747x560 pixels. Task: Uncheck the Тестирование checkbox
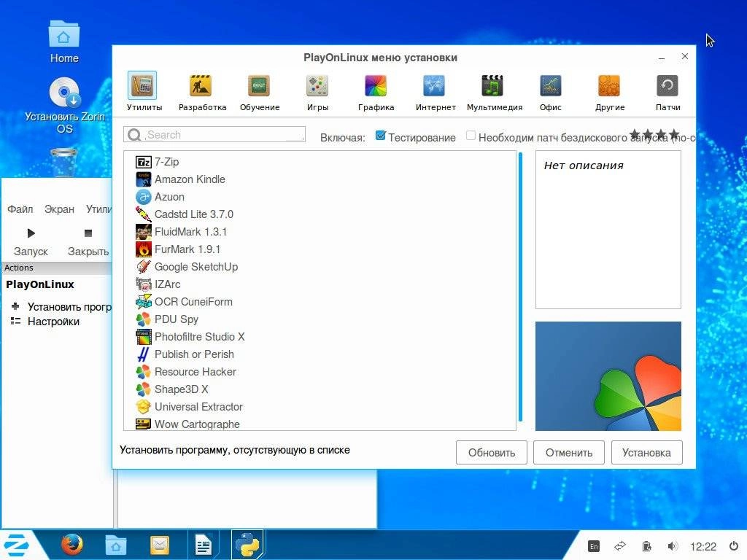(x=380, y=136)
